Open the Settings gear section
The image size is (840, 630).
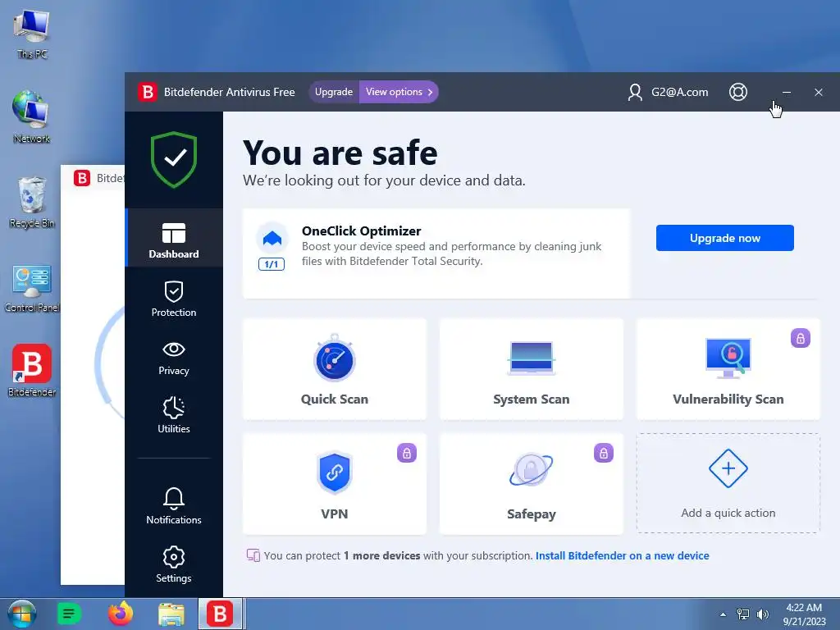click(174, 564)
